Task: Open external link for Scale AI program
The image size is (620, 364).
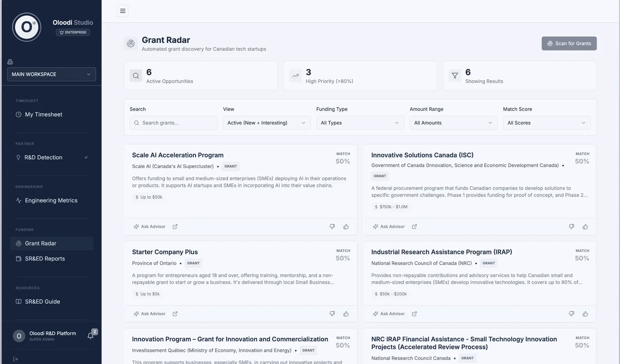Action: 175,226
